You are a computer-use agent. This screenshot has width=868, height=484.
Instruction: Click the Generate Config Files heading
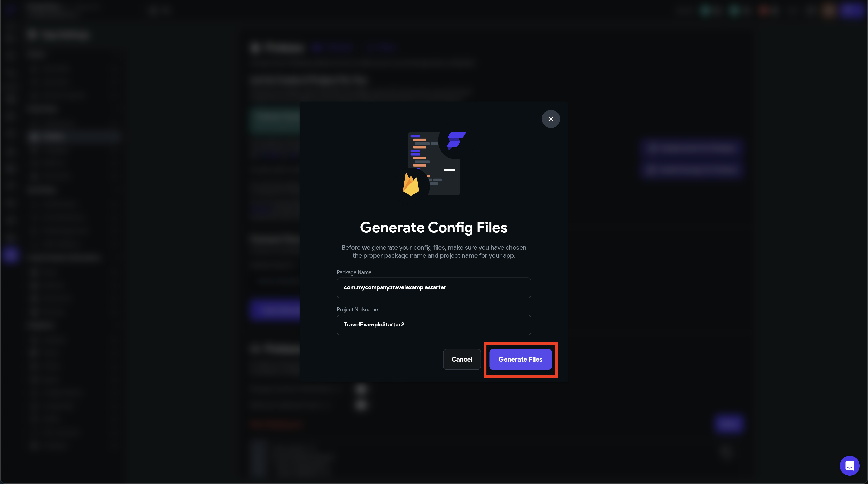point(434,228)
